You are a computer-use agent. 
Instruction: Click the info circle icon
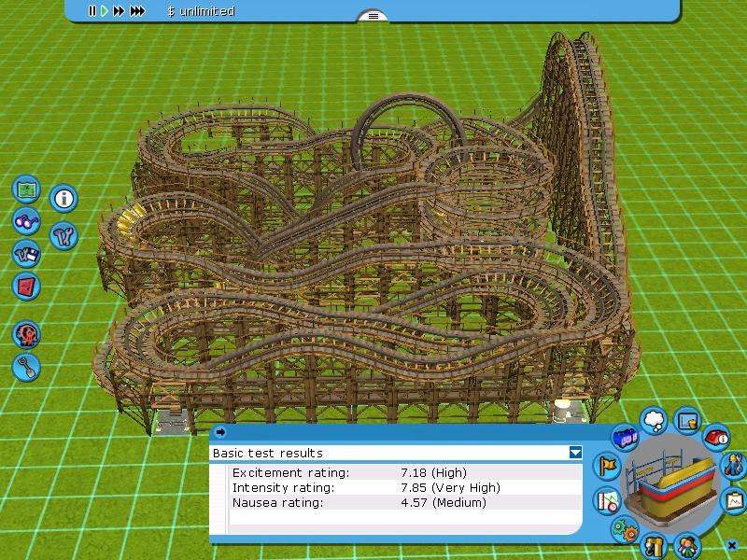click(x=63, y=198)
